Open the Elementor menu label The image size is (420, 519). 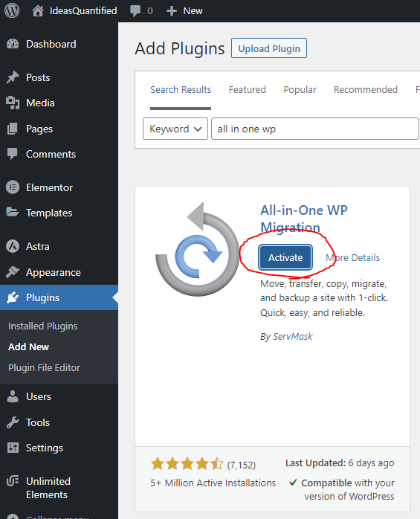(50, 187)
